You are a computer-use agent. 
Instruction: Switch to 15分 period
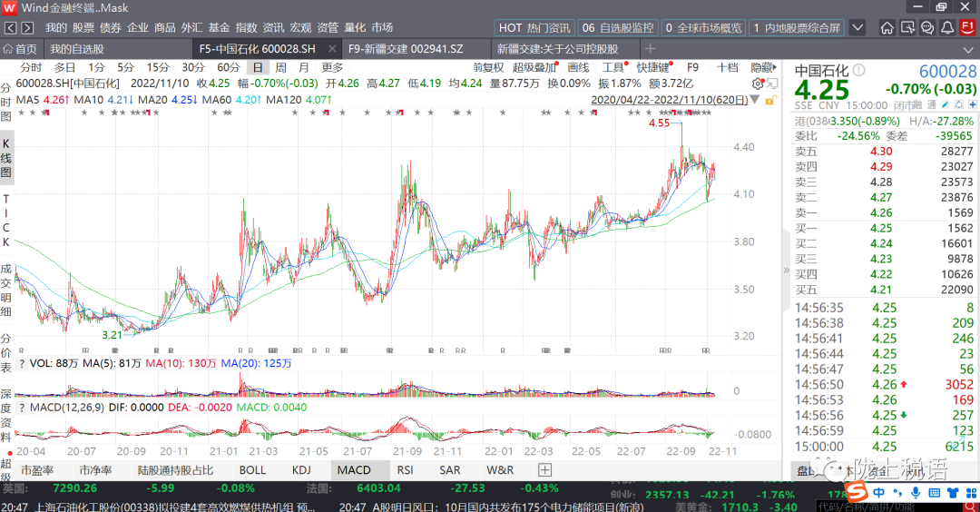coord(158,67)
